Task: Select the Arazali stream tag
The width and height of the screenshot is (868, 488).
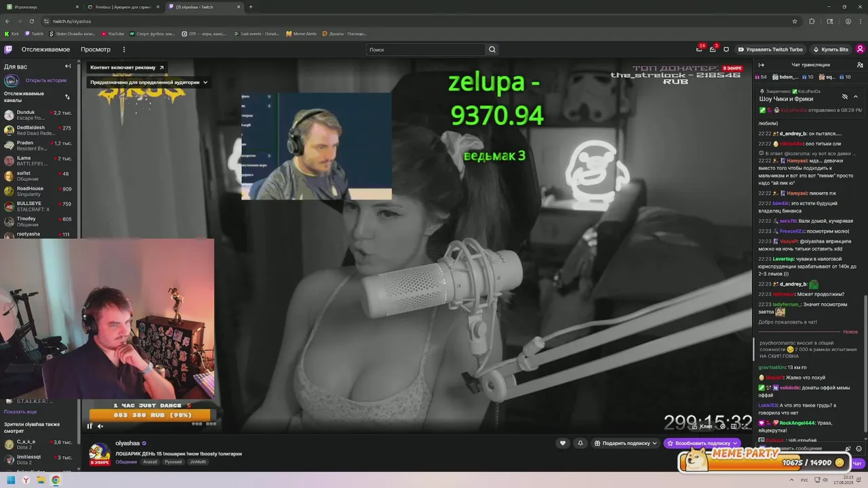Action: tap(150, 462)
